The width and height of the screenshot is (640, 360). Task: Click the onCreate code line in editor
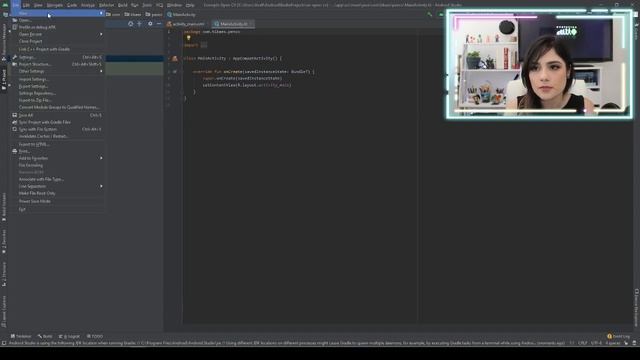point(253,71)
